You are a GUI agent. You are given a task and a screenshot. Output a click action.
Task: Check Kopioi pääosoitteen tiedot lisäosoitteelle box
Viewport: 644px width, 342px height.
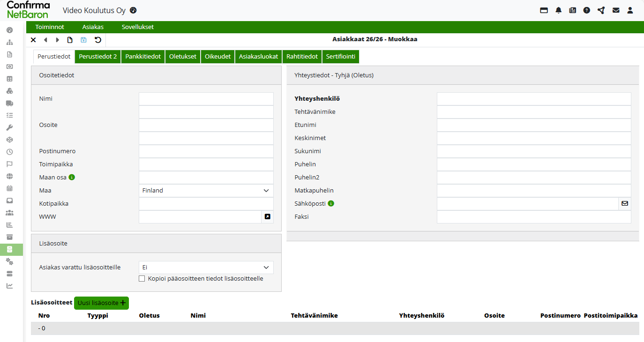(x=142, y=279)
